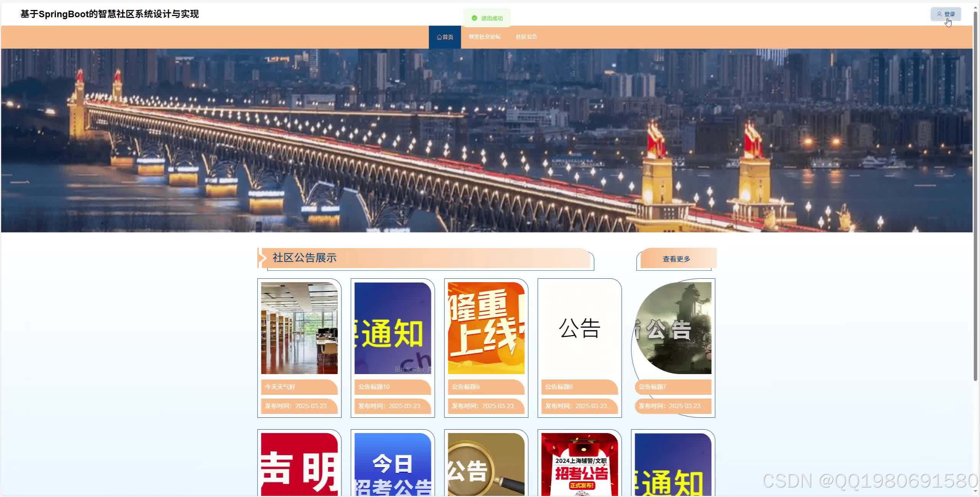Open the 公告标题7 announcement

pyautogui.click(x=653, y=387)
